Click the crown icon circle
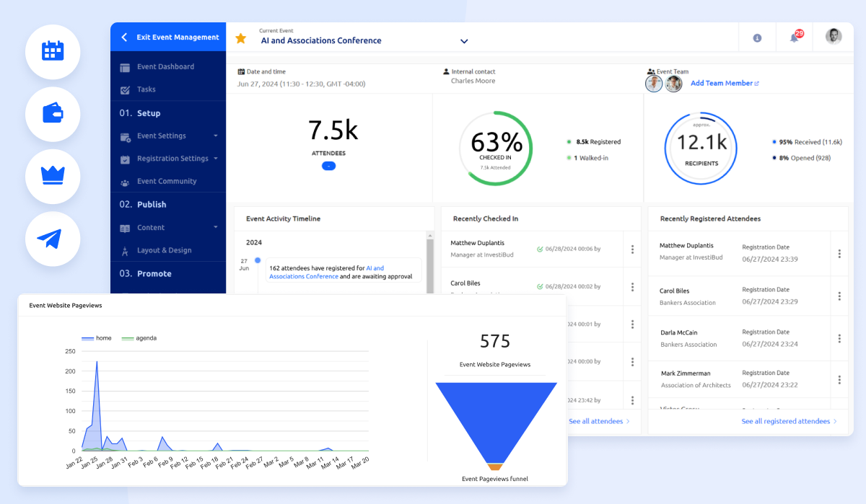The height and width of the screenshot is (504, 866). 53,176
